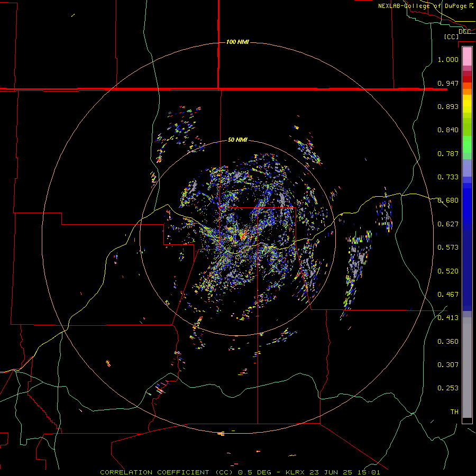Click the 0.787 legend value
This screenshot has width=476, height=476.
(x=448, y=153)
